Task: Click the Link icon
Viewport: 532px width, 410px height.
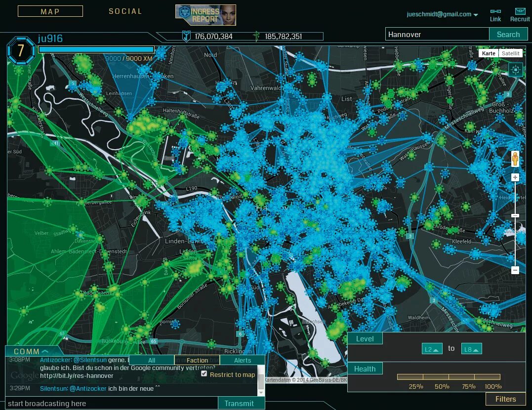Action: [495, 15]
